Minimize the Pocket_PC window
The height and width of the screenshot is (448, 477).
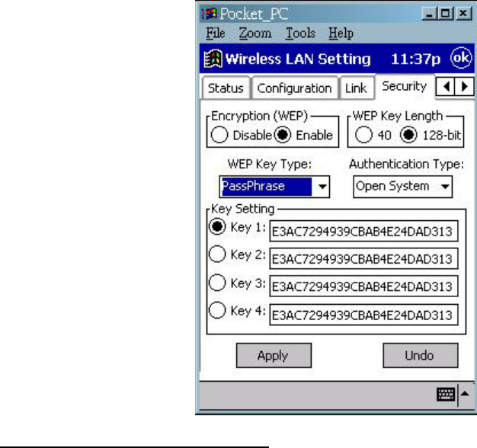click(x=429, y=14)
